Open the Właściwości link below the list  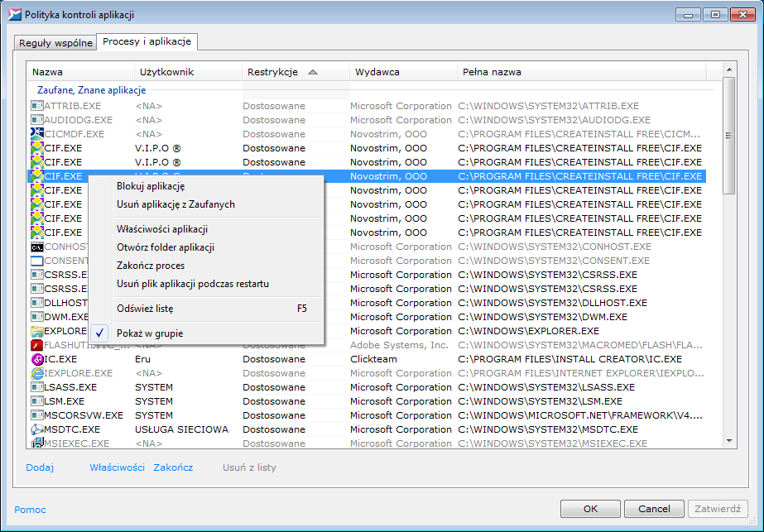(117, 467)
